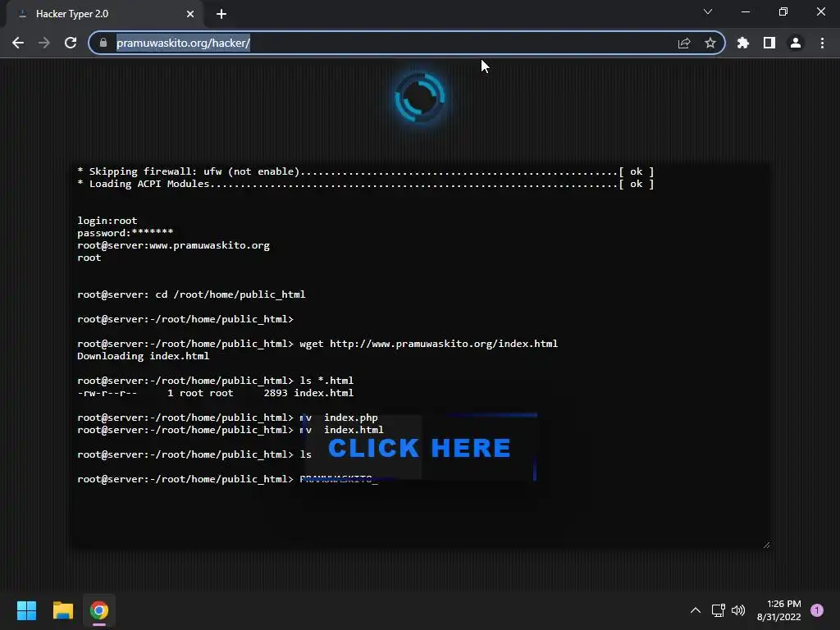The height and width of the screenshot is (630, 840).
Task: Bookmark this page with the star icon
Action: pyautogui.click(x=710, y=43)
